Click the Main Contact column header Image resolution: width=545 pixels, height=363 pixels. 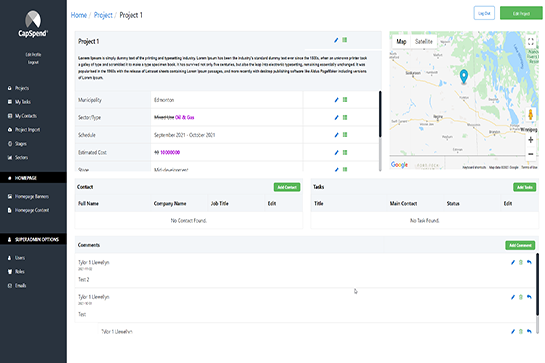click(403, 203)
